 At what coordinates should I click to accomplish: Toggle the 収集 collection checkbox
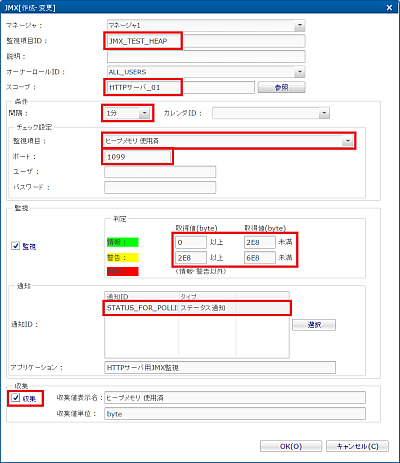[15, 398]
